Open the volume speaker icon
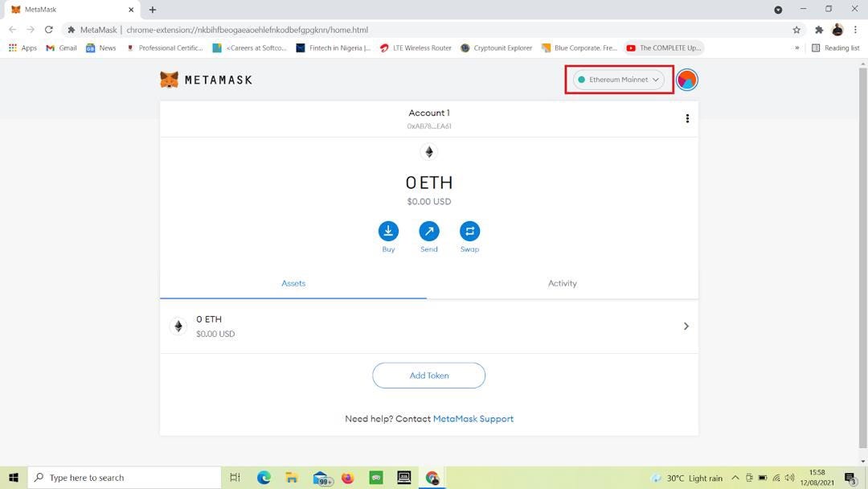The height and width of the screenshot is (489, 868). coord(790,478)
